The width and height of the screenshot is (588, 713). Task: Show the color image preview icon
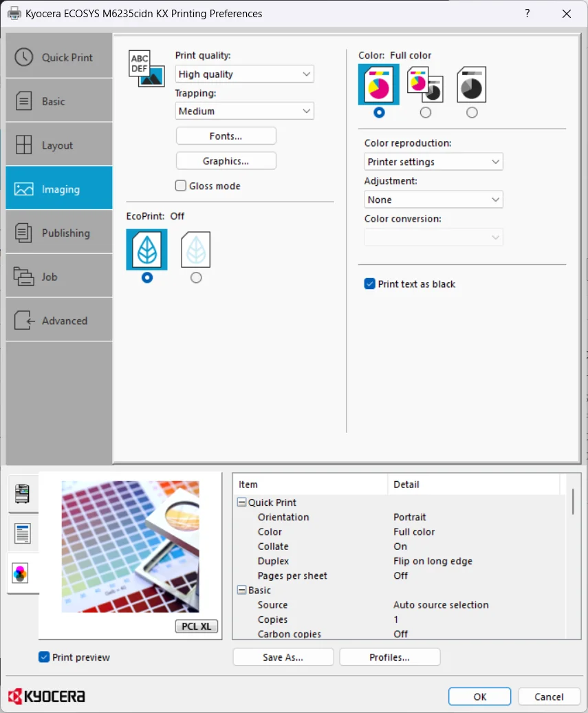[21, 573]
